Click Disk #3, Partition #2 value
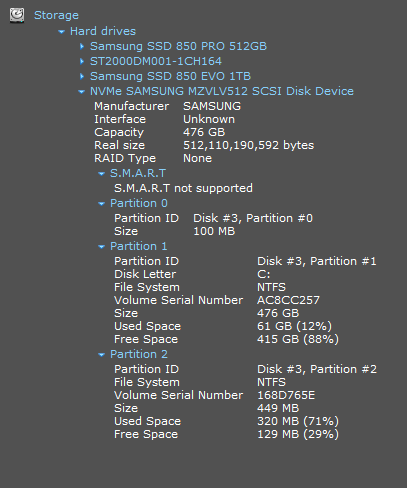407x488 pixels. tap(317, 369)
